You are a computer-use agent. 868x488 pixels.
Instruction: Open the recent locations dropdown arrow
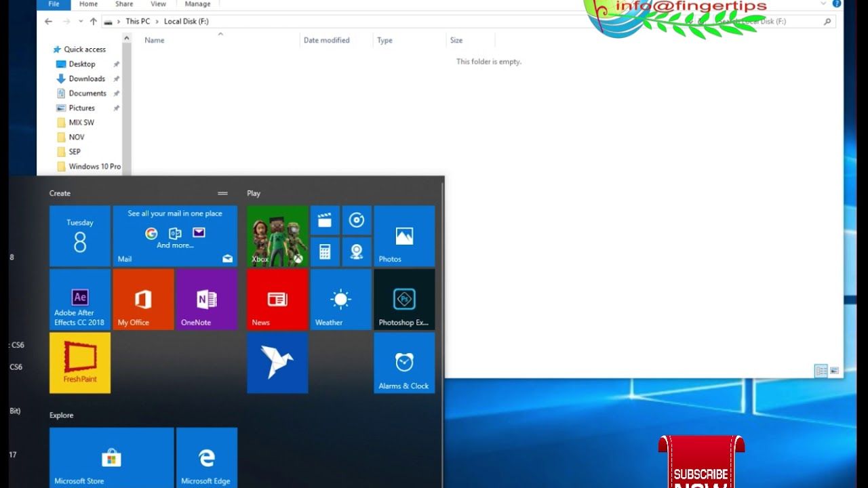tap(81, 21)
